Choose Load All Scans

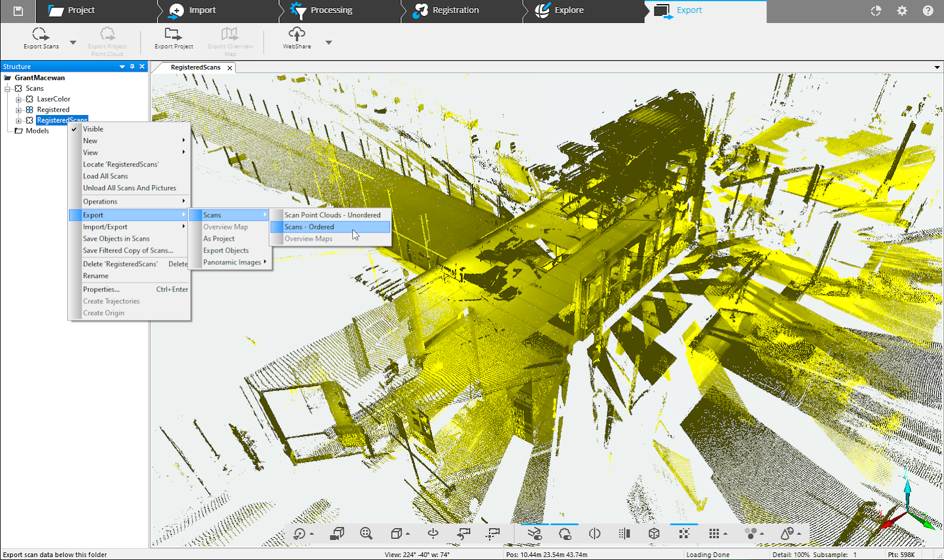129,176
